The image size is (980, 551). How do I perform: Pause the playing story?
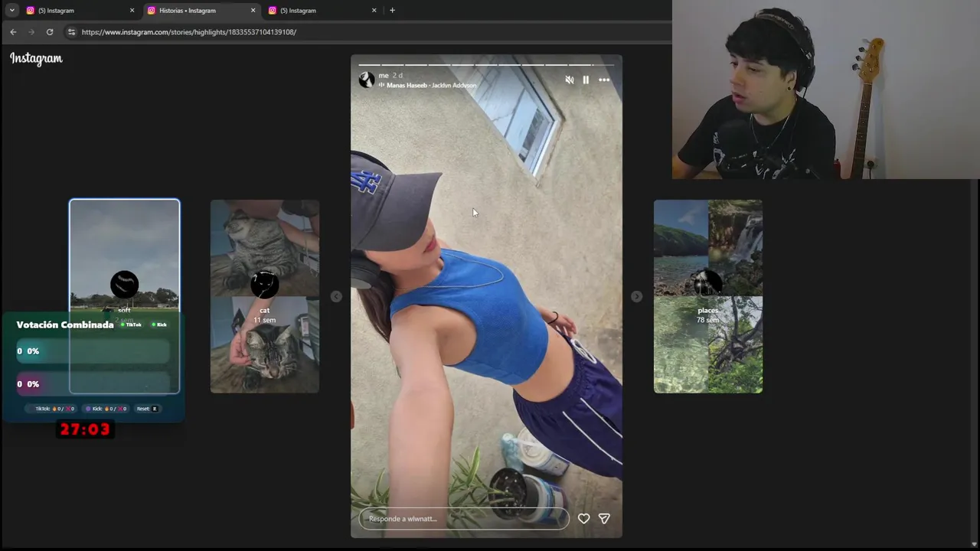point(586,80)
